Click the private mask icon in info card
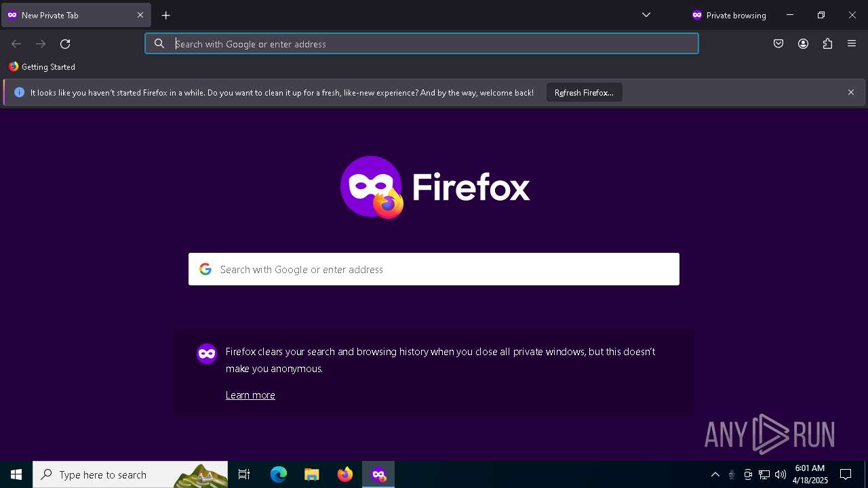Viewport: 868px width, 488px height. point(207,353)
